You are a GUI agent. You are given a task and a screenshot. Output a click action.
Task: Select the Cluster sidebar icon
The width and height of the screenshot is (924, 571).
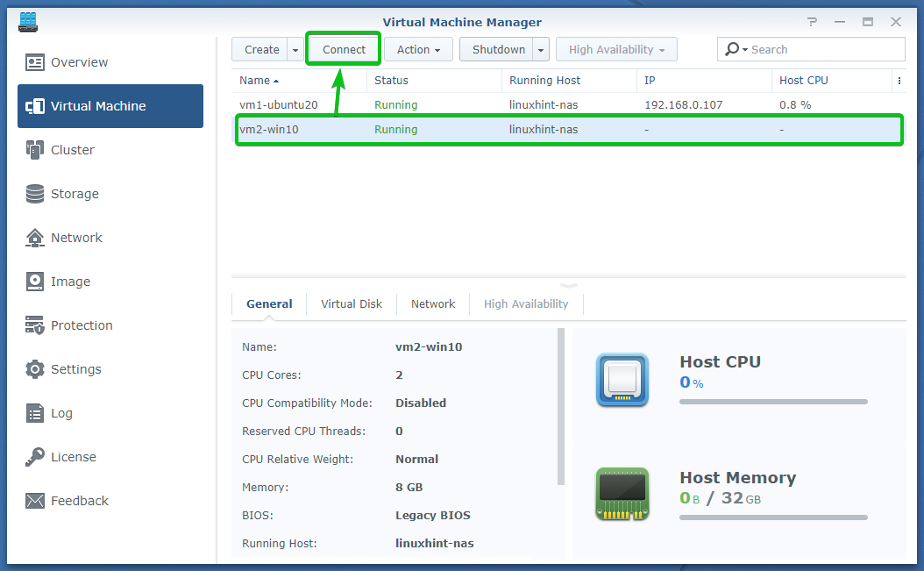click(35, 150)
